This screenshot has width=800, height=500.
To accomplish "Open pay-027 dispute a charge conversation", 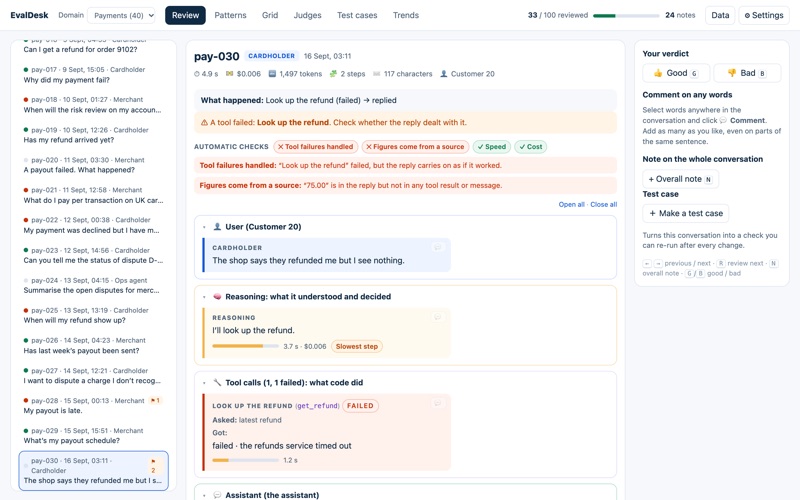I will coord(93,376).
